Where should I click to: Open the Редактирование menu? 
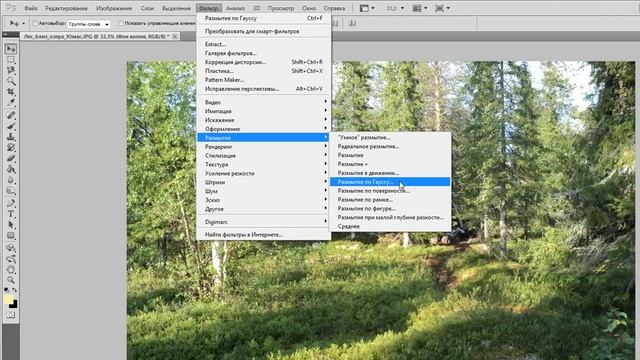point(66,8)
